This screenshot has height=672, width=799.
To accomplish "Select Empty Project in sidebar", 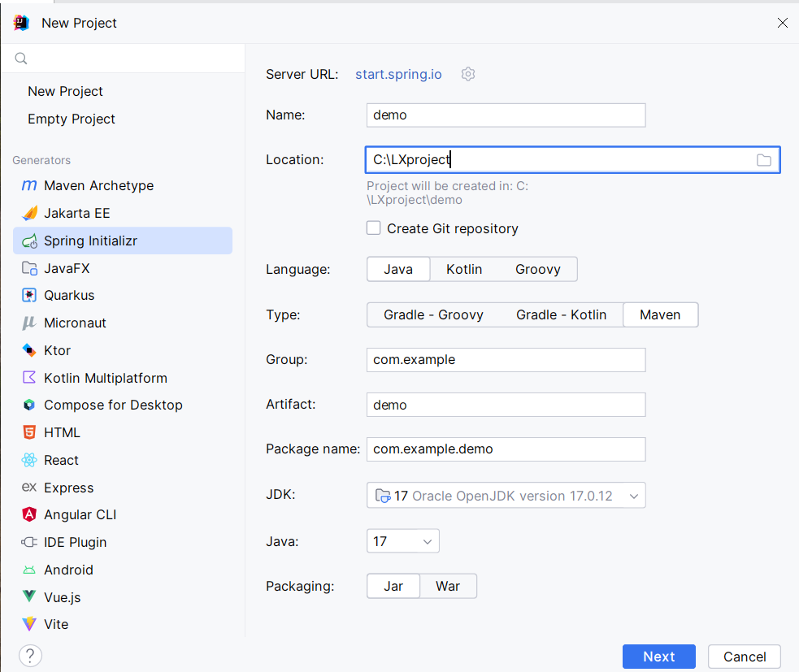I will tap(72, 119).
